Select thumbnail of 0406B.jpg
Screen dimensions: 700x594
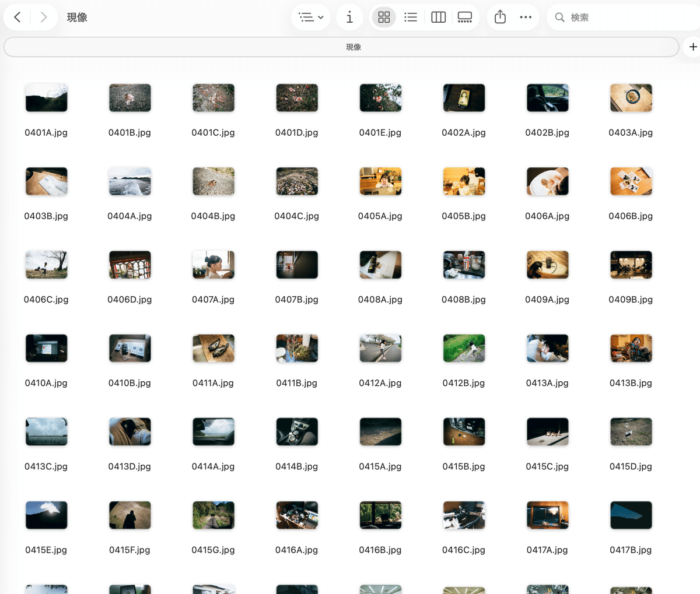(631, 181)
